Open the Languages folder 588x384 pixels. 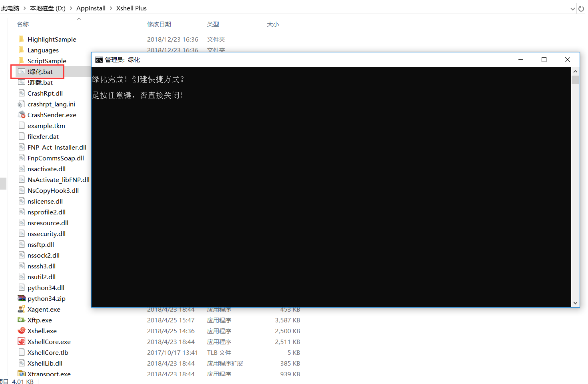(43, 50)
